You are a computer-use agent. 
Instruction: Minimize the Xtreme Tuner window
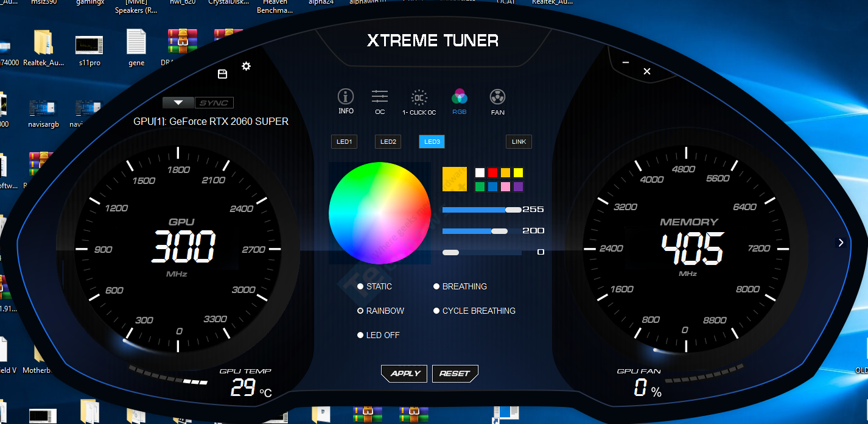tap(626, 62)
